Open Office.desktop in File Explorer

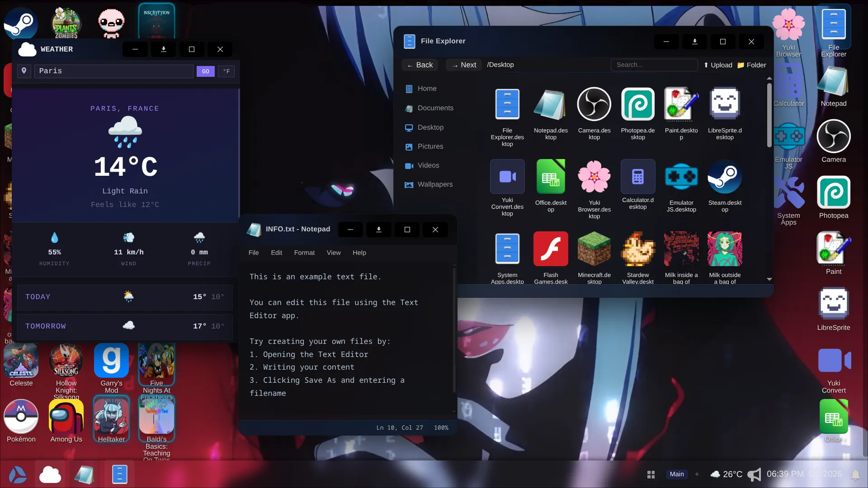[551, 186]
